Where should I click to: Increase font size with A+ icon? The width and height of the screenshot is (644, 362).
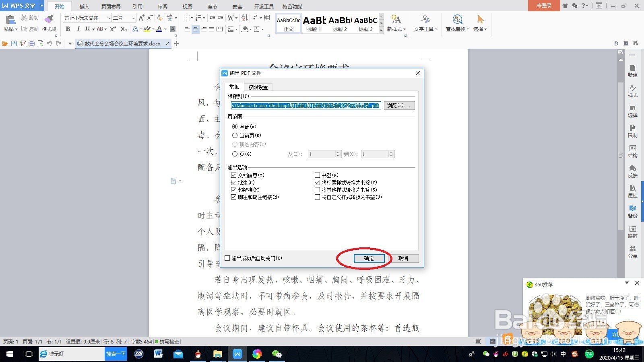pyautogui.click(x=141, y=18)
